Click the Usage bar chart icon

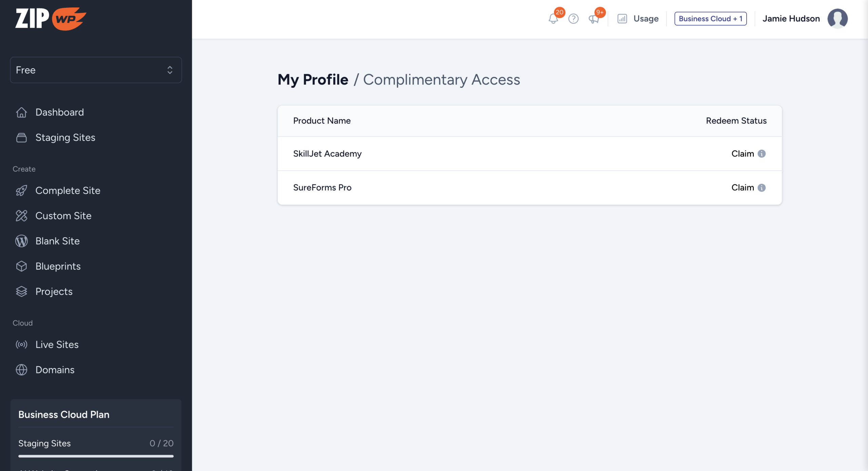point(622,19)
